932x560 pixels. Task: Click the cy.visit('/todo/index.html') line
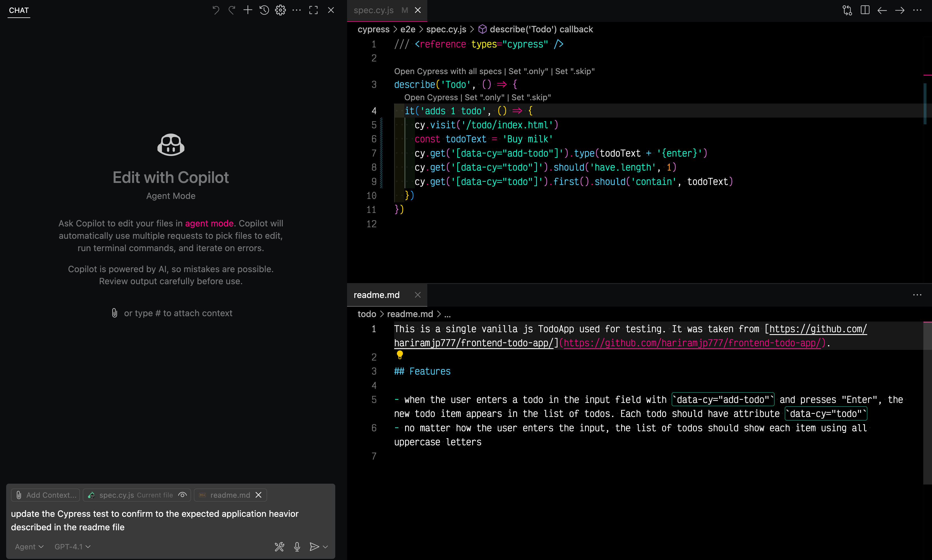(x=486, y=125)
